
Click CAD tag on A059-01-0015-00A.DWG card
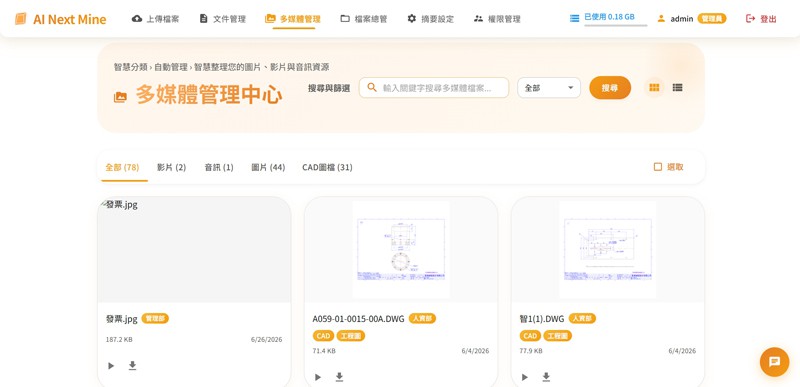coord(323,336)
